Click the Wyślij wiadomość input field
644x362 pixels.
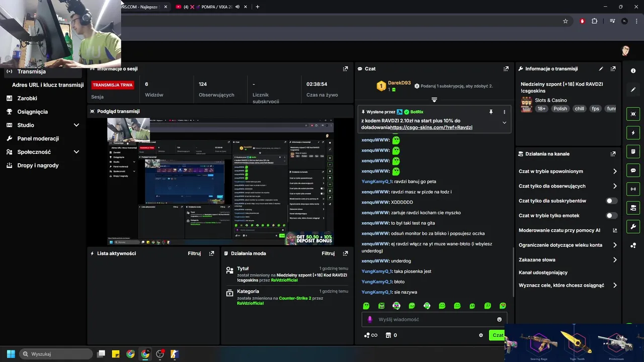(x=434, y=319)
